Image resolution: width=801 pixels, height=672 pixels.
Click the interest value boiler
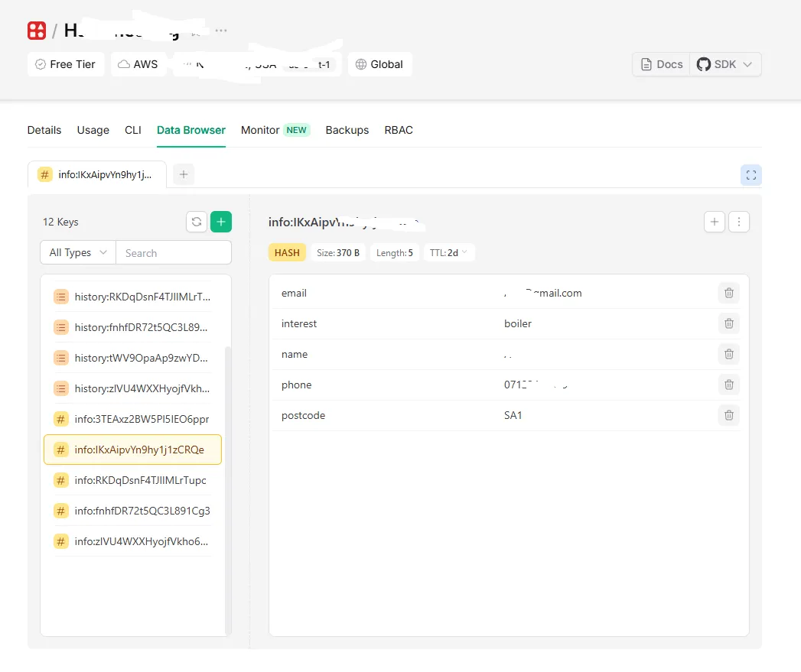coord(518,323)
